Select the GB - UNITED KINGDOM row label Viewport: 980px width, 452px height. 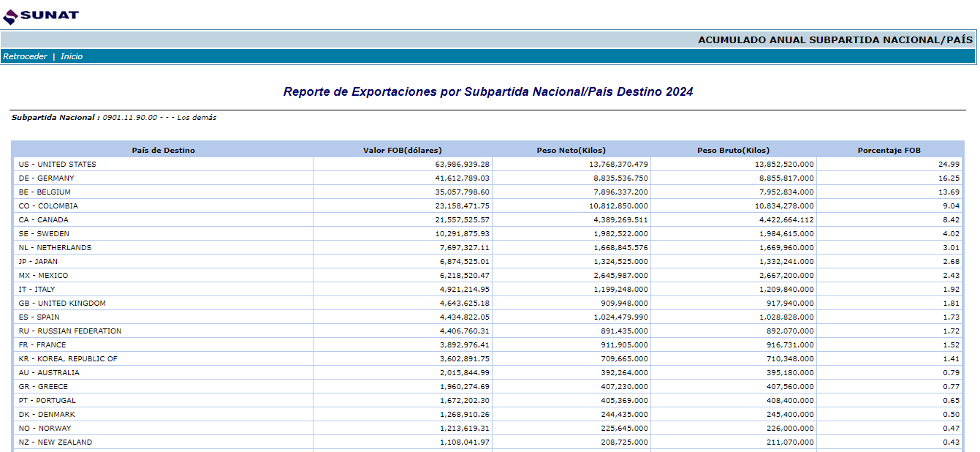click(63, 304)
